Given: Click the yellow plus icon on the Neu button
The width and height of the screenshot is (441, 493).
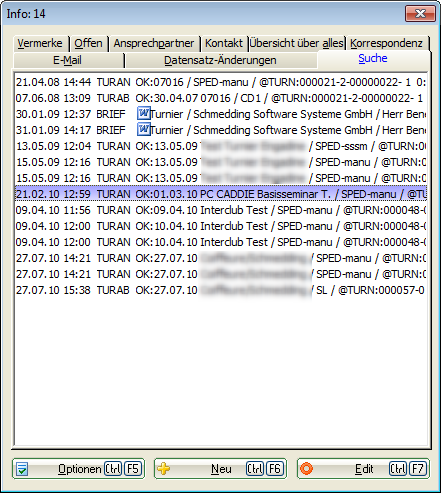Looking at the screenshot, I should pyautogui.click(x=163, y=469).
